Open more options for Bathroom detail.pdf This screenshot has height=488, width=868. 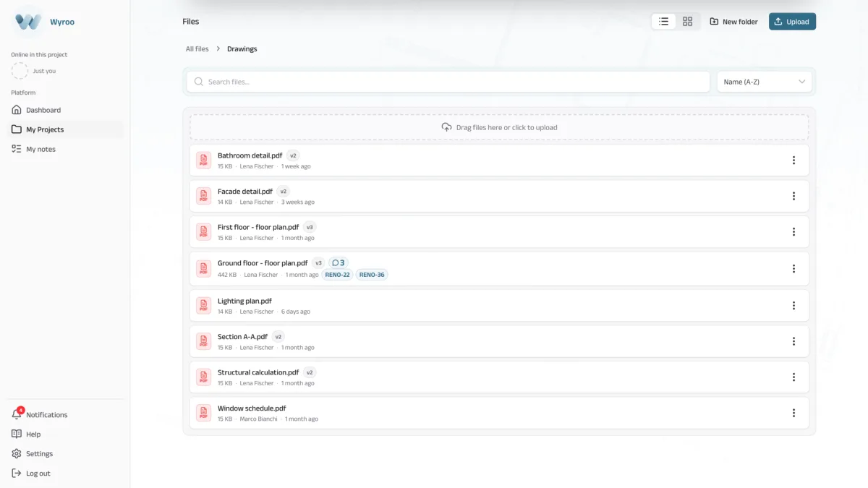(793, 160)
